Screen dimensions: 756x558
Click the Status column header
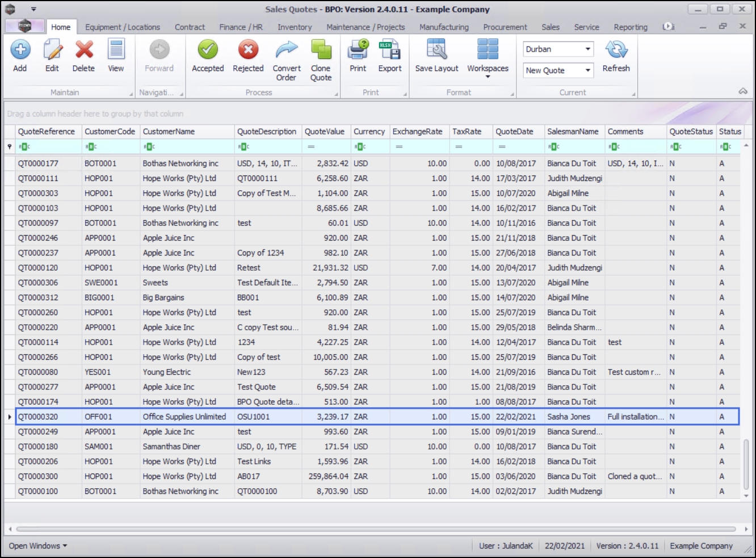point(730,132)
